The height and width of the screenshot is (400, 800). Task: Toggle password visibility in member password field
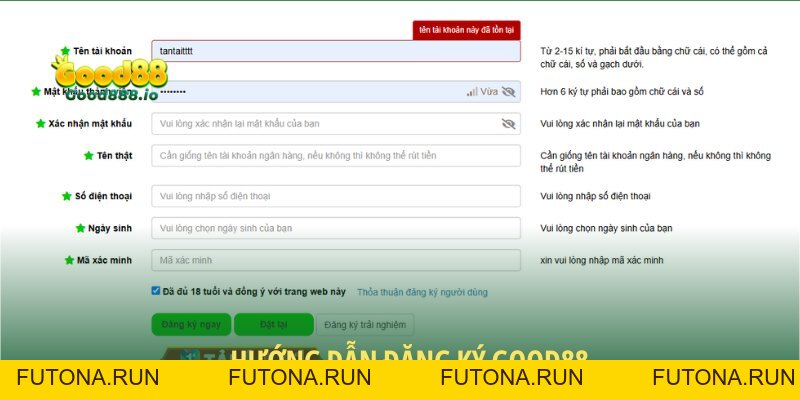click(508, 92)
